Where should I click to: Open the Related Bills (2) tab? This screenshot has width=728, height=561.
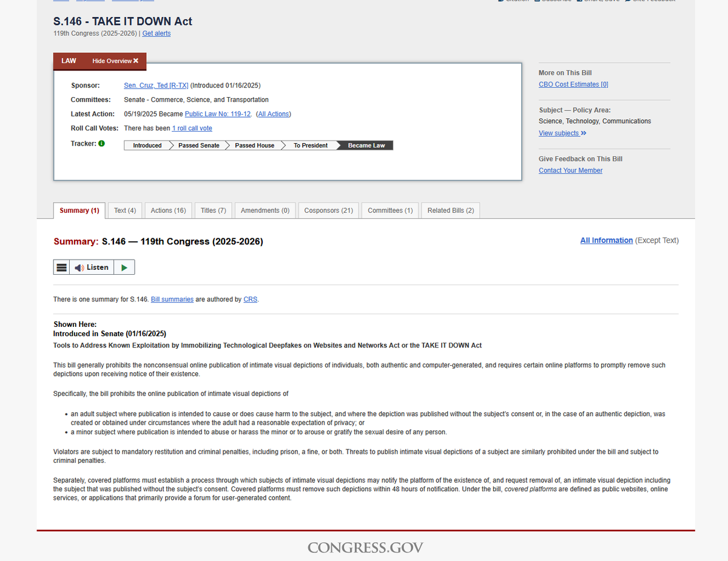(451, 210)
